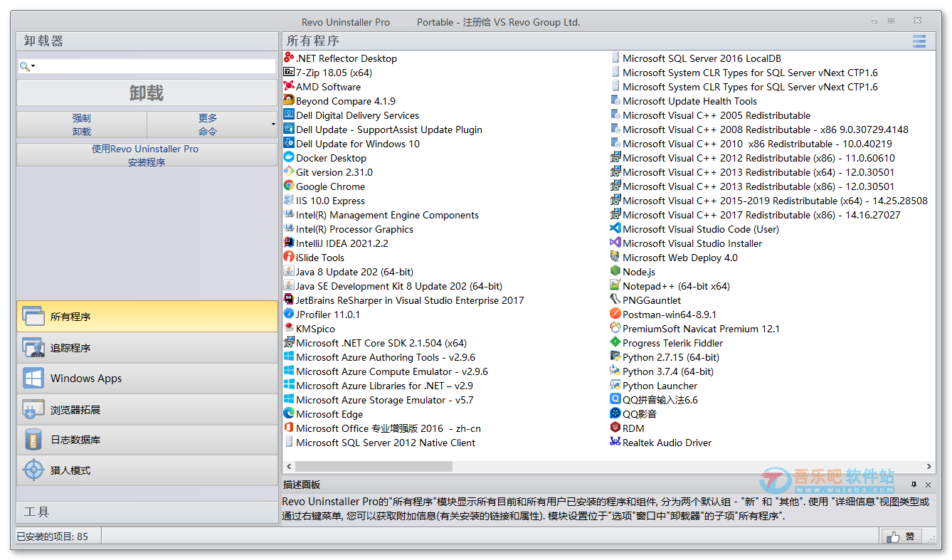This screenshot has height=560, width=952.
Task: Click the large 卸载 button
Action: coord(147,93)
